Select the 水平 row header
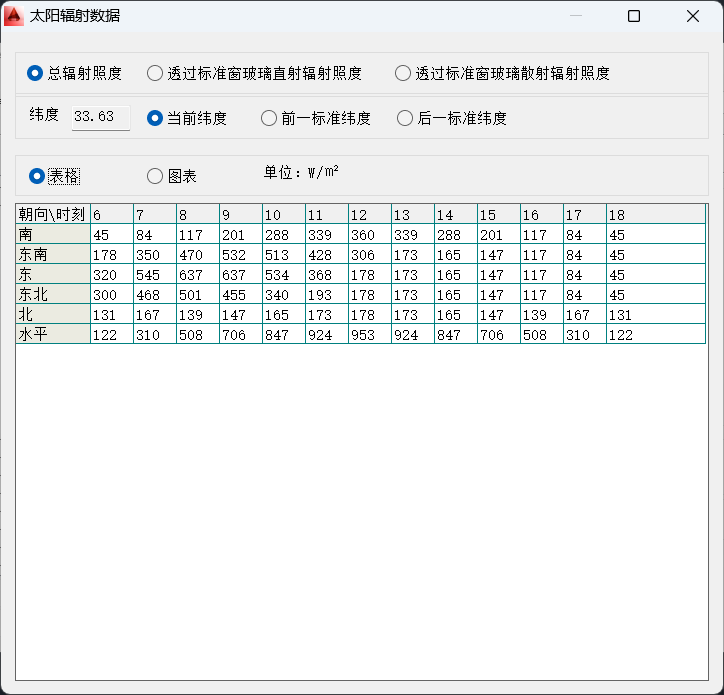Viewport: 724px width, 695px height. pyautogui.click(x=52, y=335)
